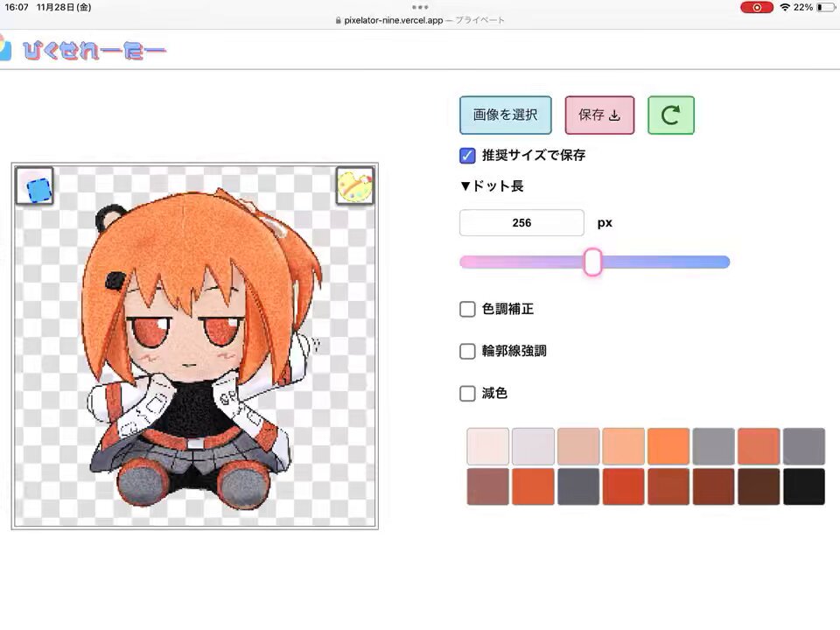Image resolution: width=840 pixels, height=630 pixels.
Task: Click the 画像を選択 button
Action: pos(505,115)
